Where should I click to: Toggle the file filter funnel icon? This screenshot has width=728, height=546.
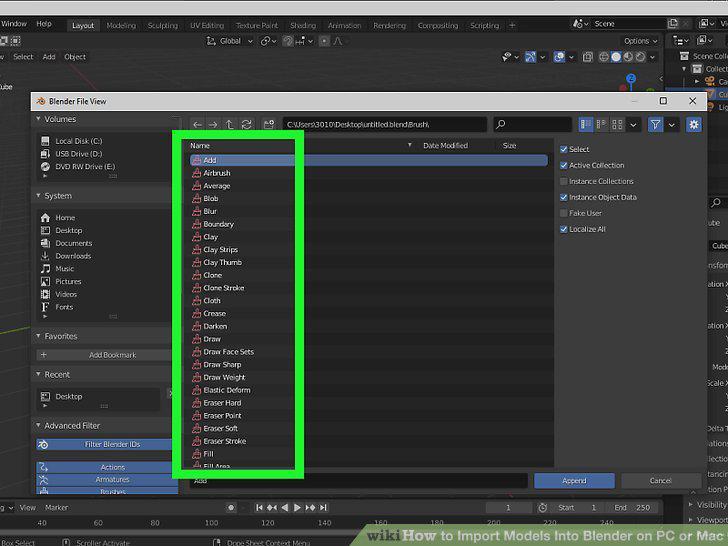pyautogui.click(x=655, y=124)
